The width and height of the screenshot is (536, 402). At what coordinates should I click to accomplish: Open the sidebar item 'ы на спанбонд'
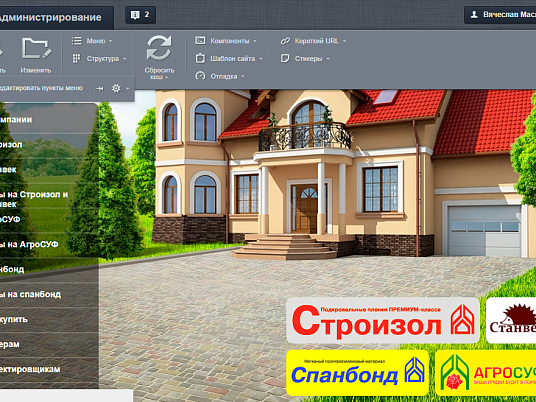(x=49, y=294)
